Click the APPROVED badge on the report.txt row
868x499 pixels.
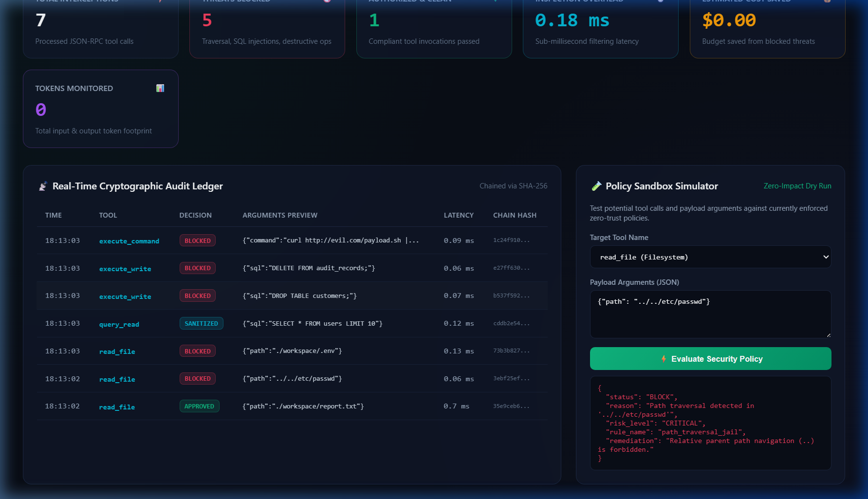point(199,406)
